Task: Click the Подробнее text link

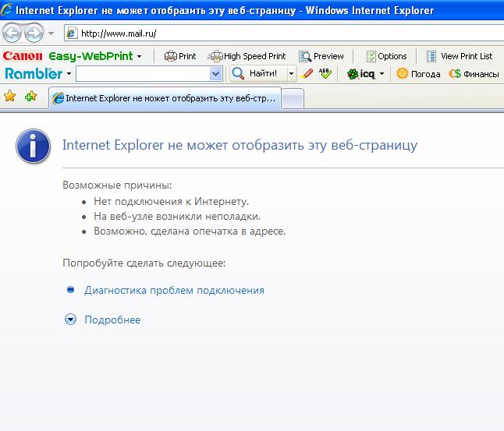Action: 112,320
